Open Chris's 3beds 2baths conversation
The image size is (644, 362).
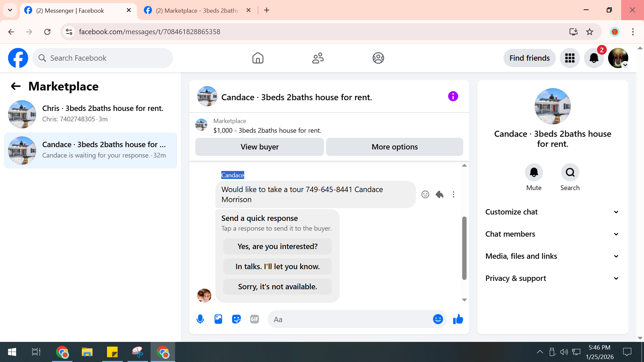point(91,114)
